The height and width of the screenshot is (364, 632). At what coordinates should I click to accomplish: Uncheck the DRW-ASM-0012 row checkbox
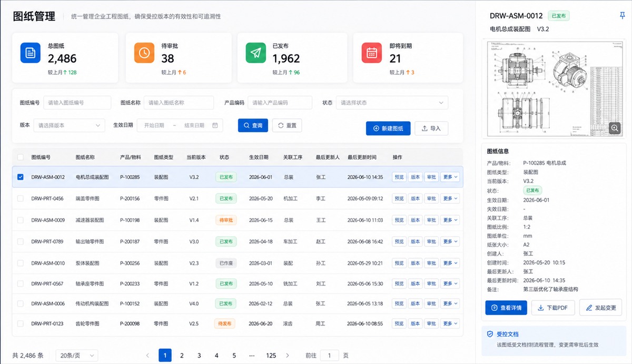[x=21, y=177]
